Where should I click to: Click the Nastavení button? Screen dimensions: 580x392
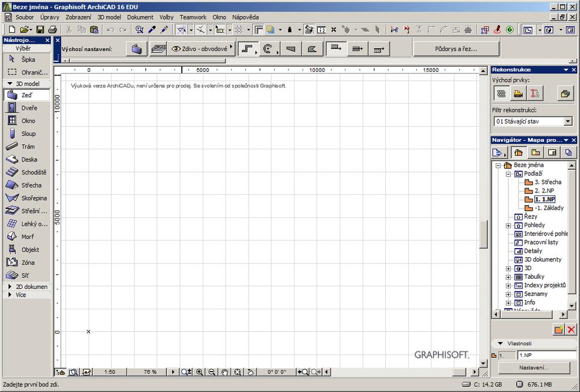[534, 368]
